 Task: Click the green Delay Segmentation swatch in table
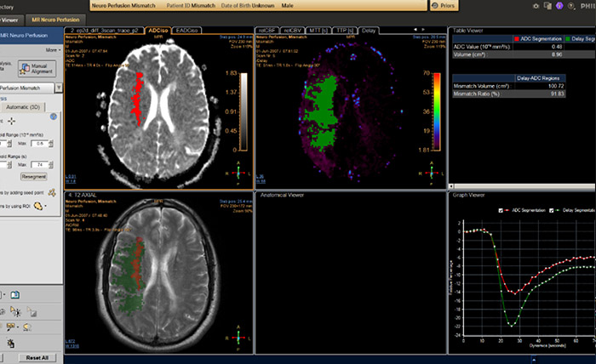[568, 39]
